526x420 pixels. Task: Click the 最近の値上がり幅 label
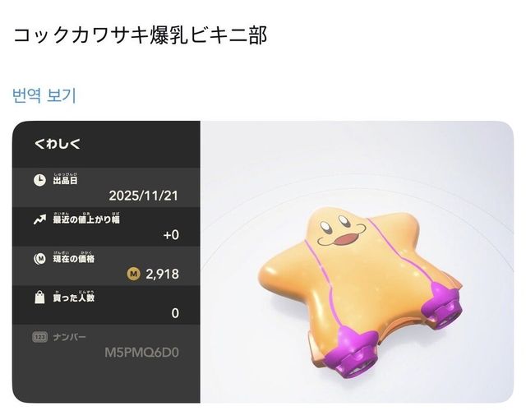point(86,219)
